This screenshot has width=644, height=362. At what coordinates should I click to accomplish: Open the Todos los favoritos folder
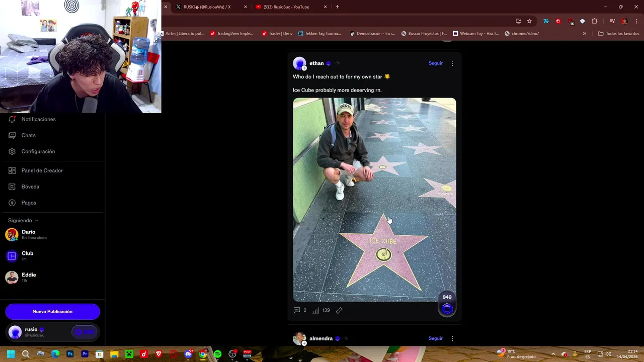tap(618, 34)
